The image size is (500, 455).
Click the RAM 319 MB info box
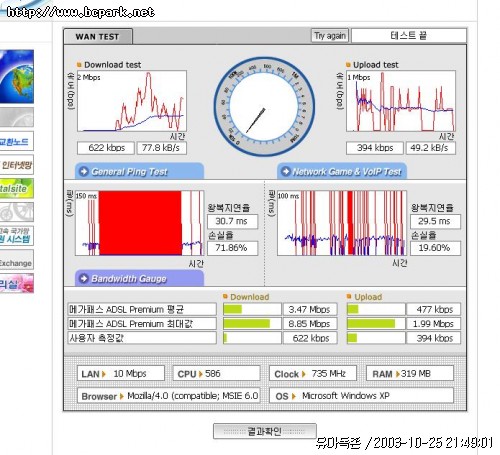pos(410,373)
